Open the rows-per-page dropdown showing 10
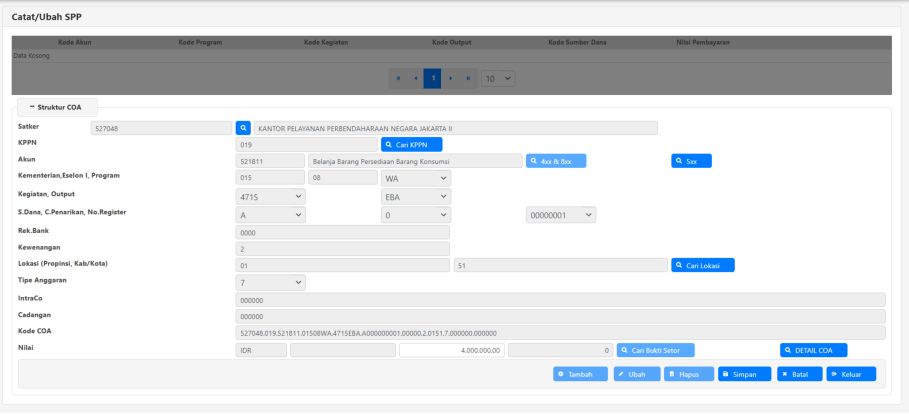Image resolution: width=909 pixels, height=414 pixels. click(498, 78)
